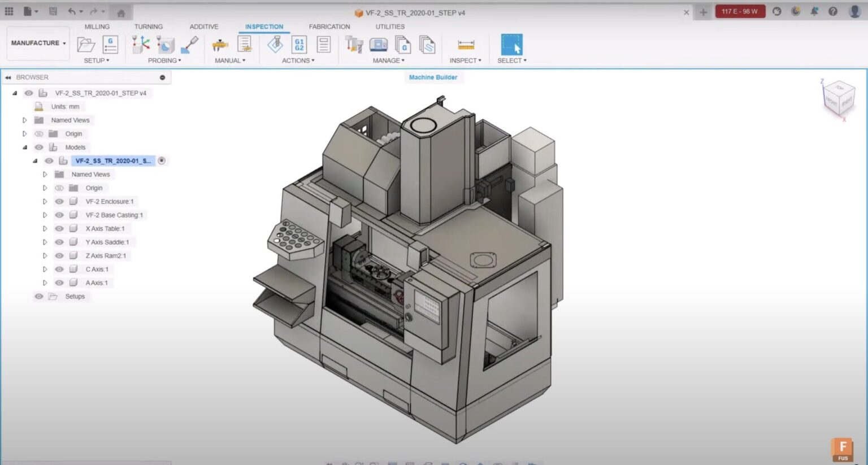This screenshot has width=868, height=465.
Task: Click the red 117 E - 98 W button
Action: (740, 11)
